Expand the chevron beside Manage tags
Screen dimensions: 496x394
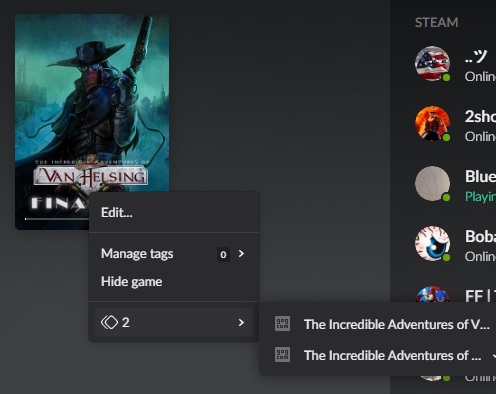point(241,254)
